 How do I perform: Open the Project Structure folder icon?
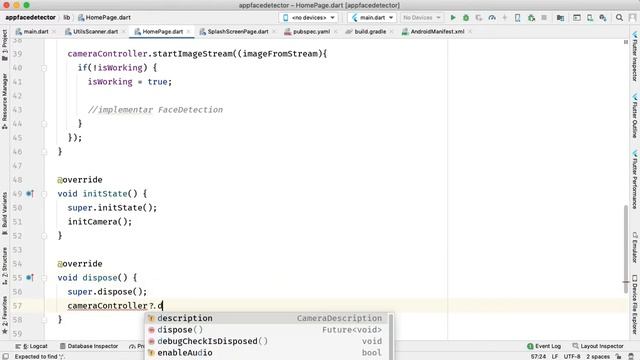point(560,18)
